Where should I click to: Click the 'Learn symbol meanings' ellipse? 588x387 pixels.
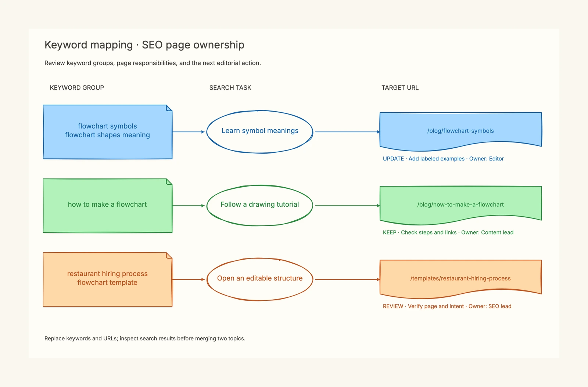[x=260, y=132]
